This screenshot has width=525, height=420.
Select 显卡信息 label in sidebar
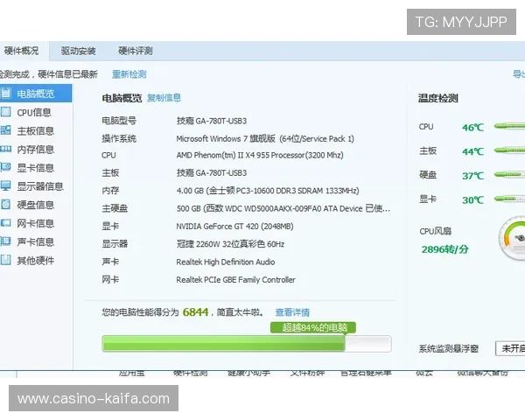coord(36,168)
